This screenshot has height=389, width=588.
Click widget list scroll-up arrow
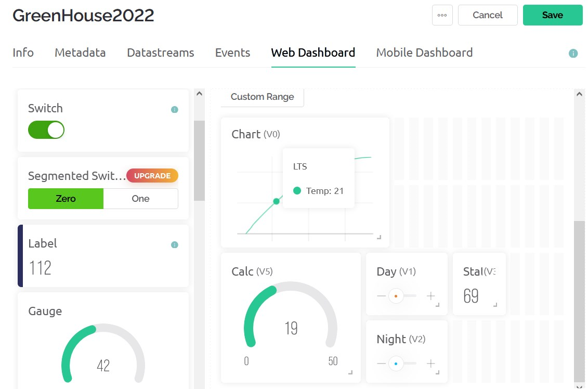coord(200,94)
